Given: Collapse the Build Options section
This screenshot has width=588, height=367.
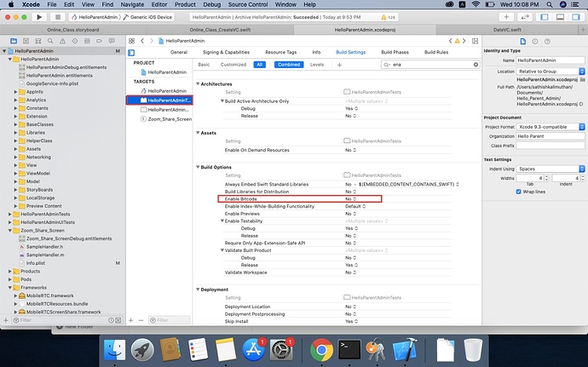Looking at the screenshot, I should tap(198, 167).
